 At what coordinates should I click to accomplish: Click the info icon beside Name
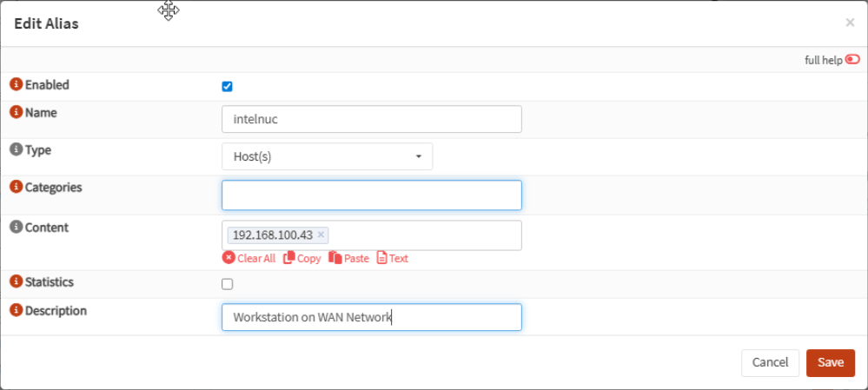(x=16, y=113)
